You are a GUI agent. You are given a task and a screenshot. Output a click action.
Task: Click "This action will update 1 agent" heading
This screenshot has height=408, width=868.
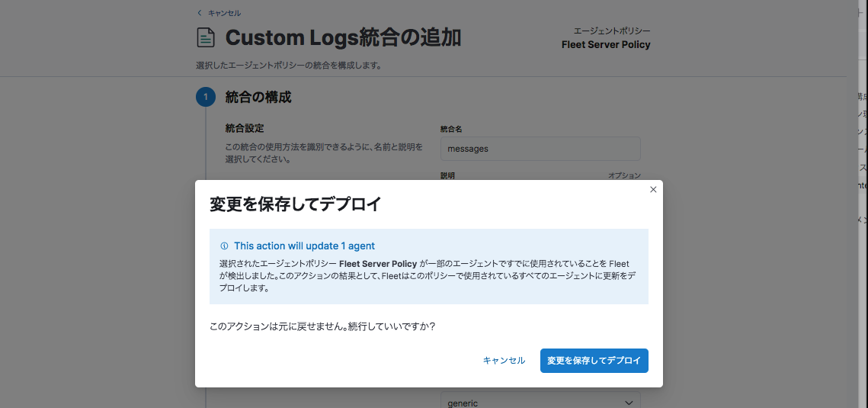coord(304,246)
